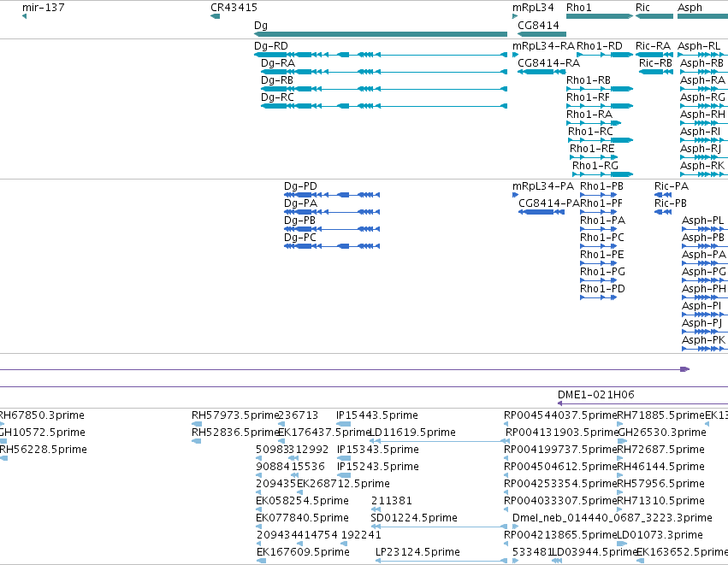Viewport: 728px width, 565px height.
Task: Select transcript Rho1-RF
Action: (x=600, y=106)
